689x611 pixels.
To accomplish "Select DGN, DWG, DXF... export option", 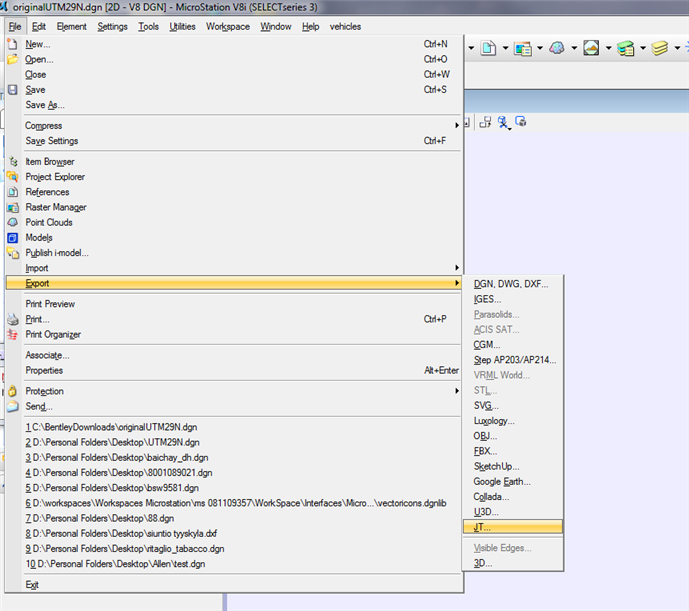I will pos(513,284).
